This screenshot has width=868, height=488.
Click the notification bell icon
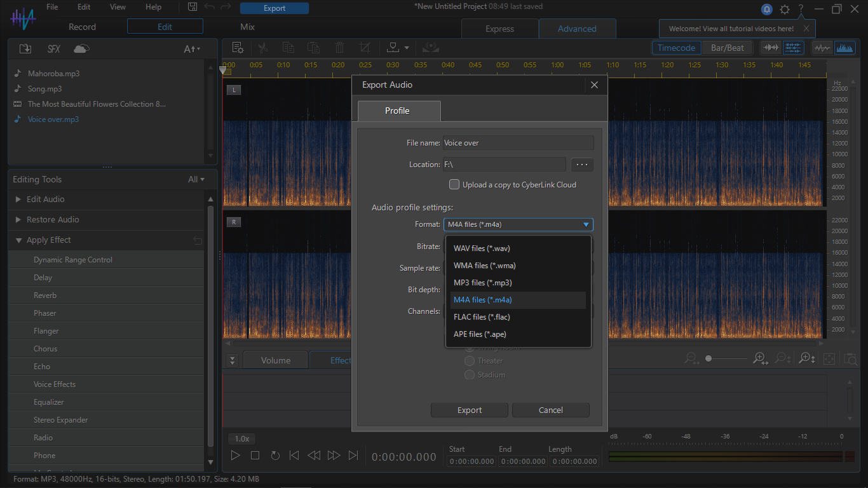point(767,10)
